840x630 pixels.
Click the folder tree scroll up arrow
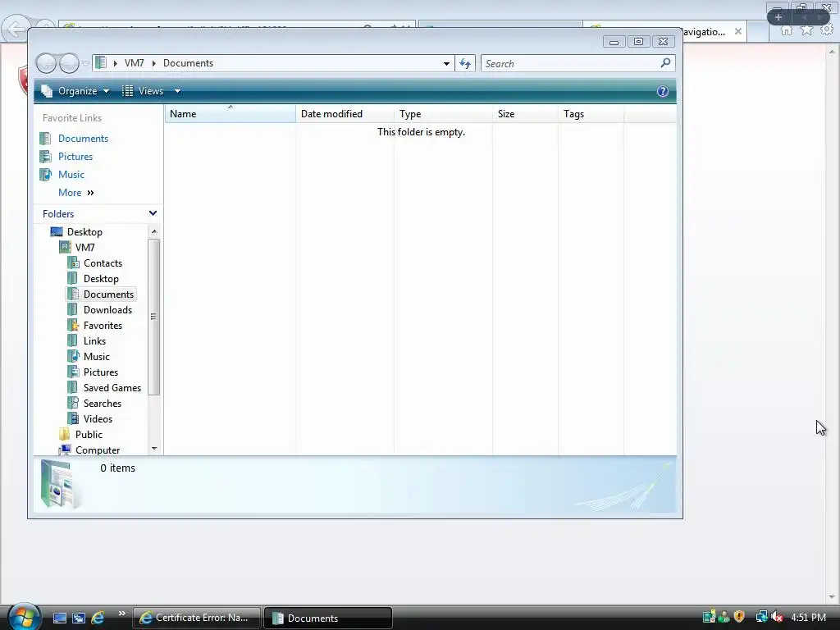(x=154, y=231)
